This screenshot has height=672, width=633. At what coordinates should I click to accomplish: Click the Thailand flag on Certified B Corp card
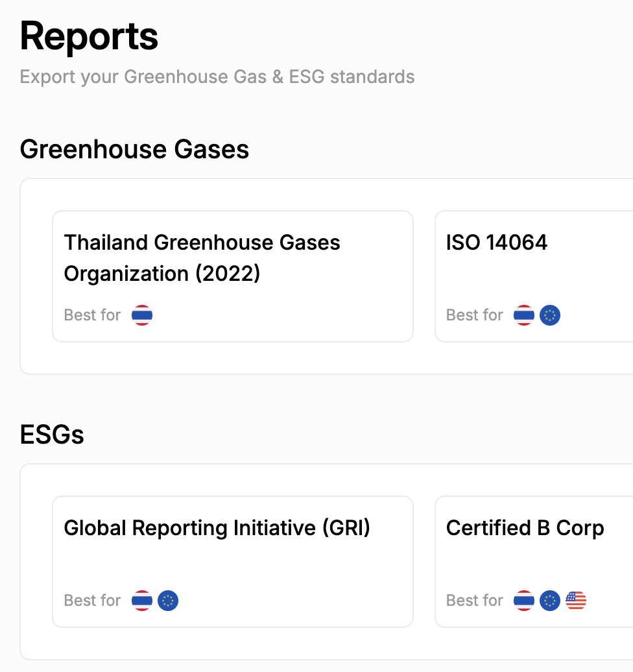coord(523,601)
